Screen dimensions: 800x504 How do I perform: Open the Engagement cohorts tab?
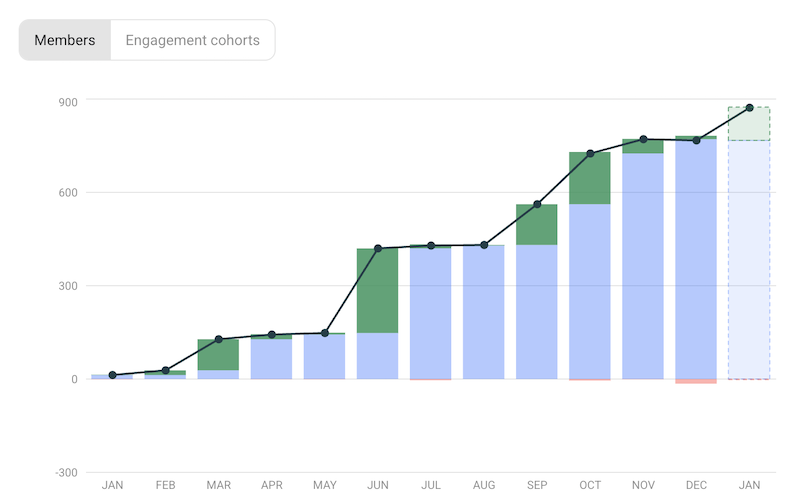click(192, 41)
